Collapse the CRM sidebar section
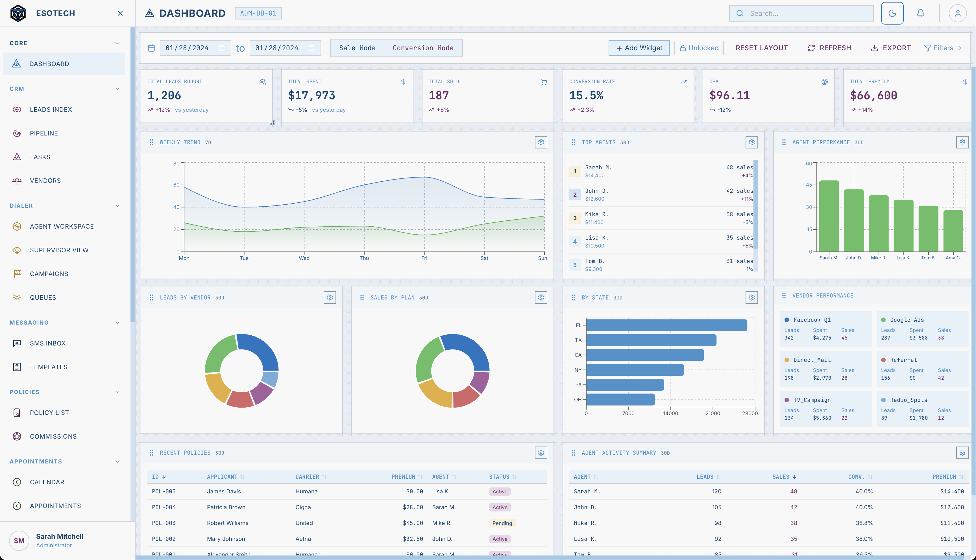The width and height of the screenshot is (976, 560). point(117,89)
